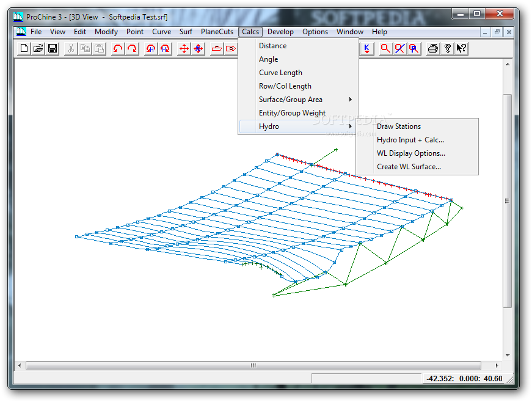Viewport: 532px width, 402px height.
Task: Open a file with the folder icon
Action: (38, 48)
